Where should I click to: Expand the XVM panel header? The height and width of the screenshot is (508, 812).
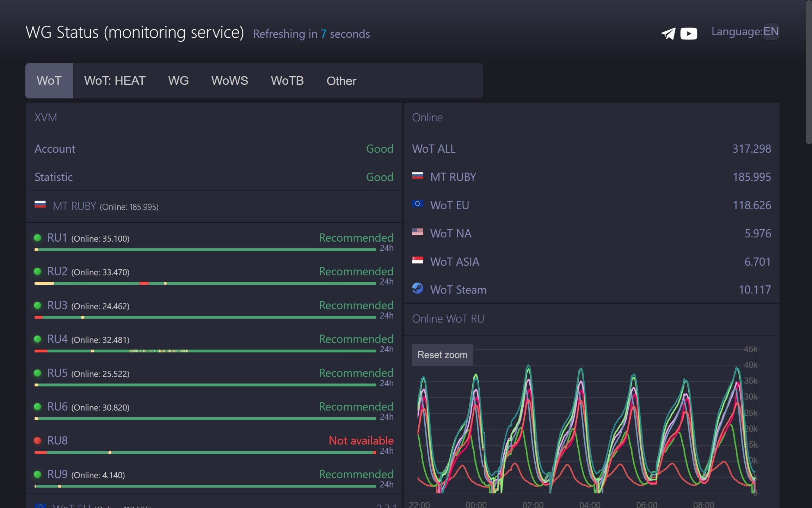[214, 118]
